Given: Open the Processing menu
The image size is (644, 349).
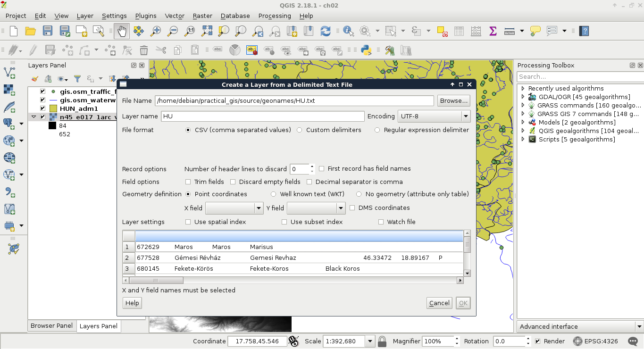Looking at the screenshot, I should 274,16.
